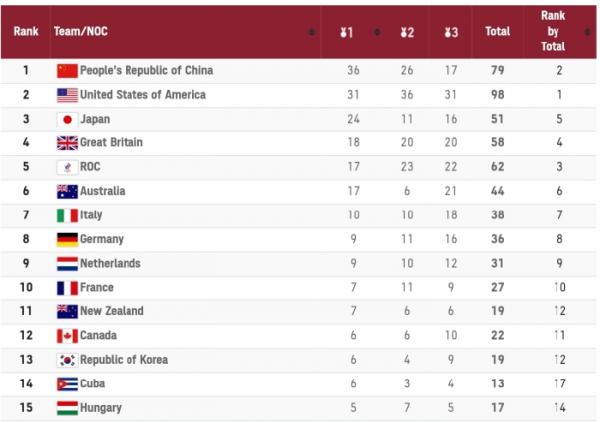Viewport: 600px width, 423px height.
Task: Click the China flag icon
Action: click(x=67, y=71)
